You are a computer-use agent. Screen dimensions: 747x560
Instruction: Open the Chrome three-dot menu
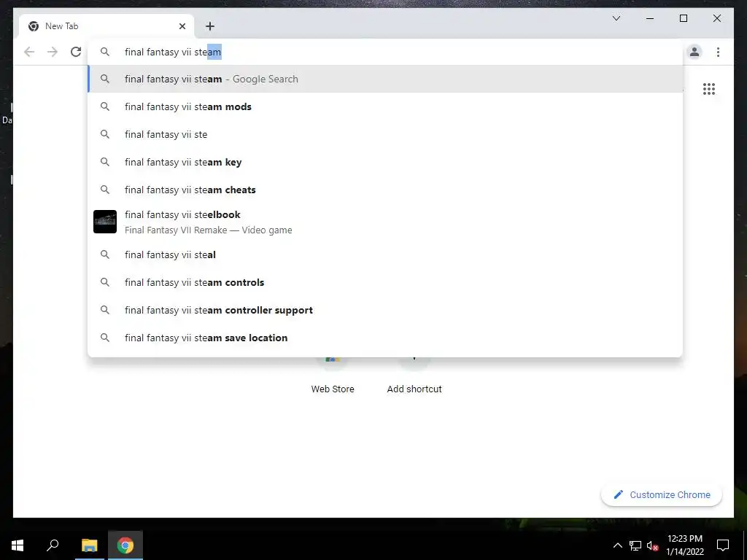(718, 52)
